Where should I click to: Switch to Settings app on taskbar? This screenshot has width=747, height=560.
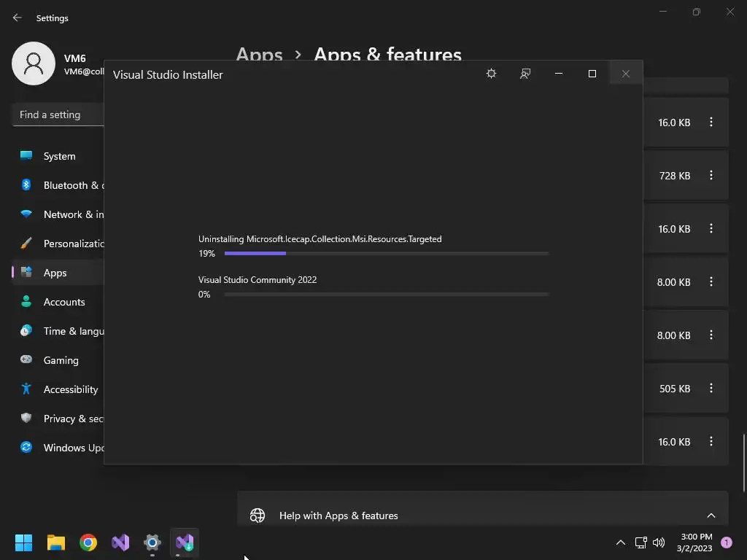(152, 542)
